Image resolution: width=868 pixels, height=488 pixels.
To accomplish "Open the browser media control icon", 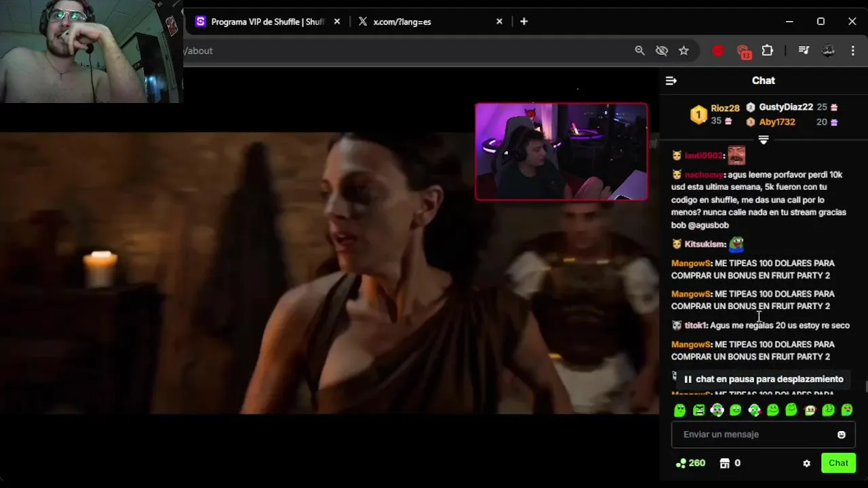I will point(804,50).
